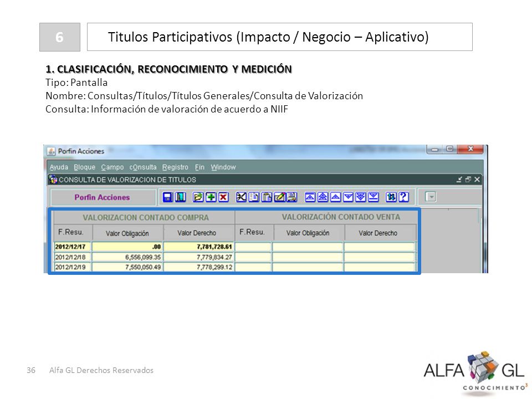532x399 pixels.
Task: Click value cell 6,556,099.35
Action: [127, 257]
